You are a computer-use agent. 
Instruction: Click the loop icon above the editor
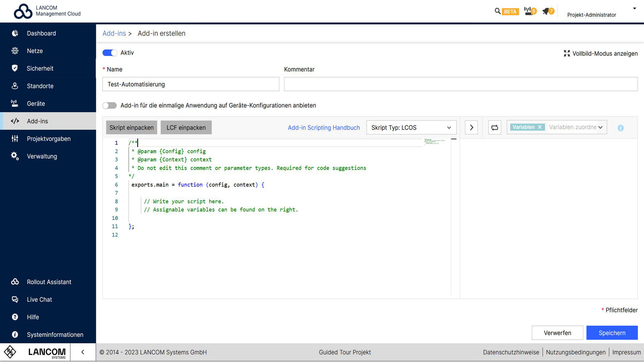(494, 127)
